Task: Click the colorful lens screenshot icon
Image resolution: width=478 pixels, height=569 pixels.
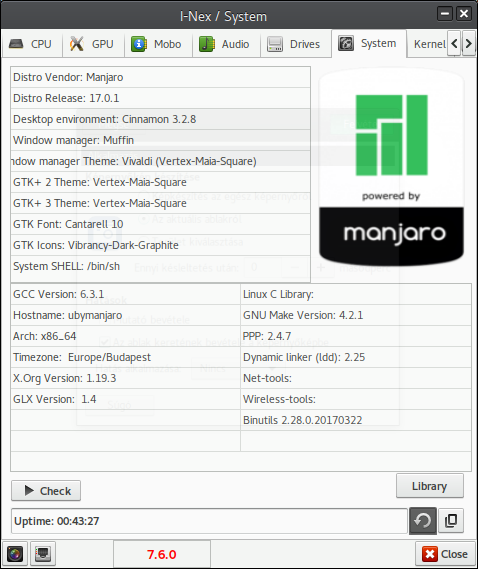Action: click(15, 554)
